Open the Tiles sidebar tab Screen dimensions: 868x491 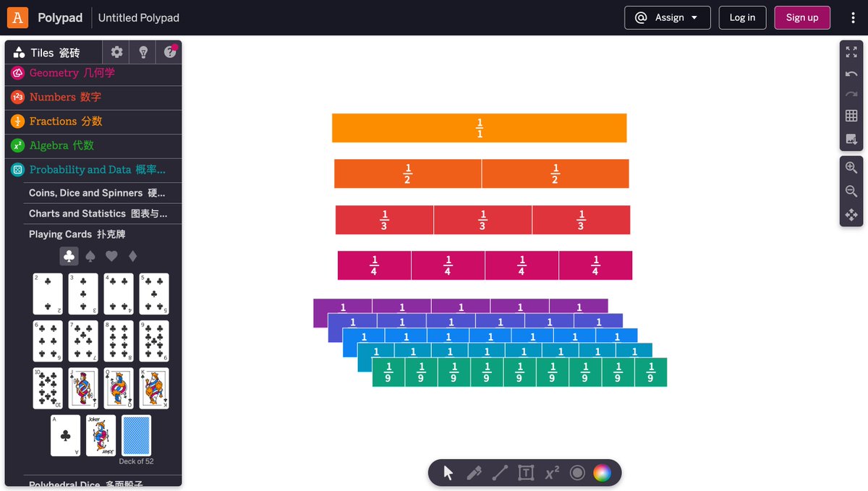54,52
